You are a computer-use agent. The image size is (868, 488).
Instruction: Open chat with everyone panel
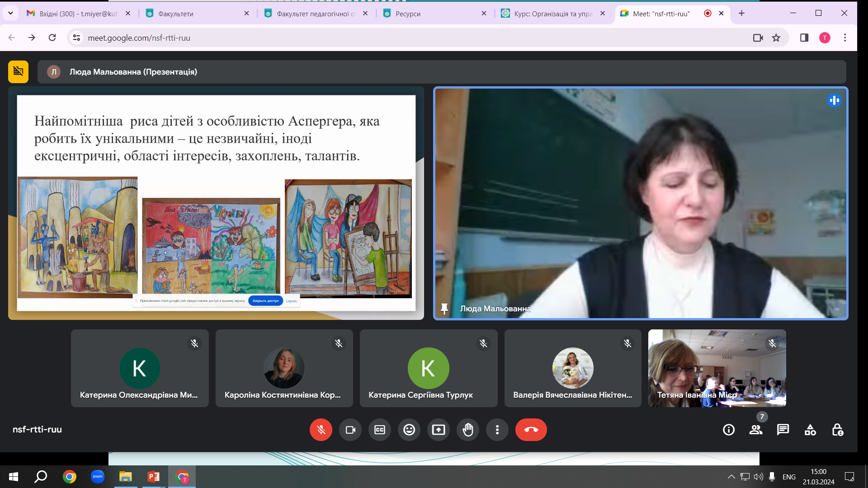coord(783,430)
